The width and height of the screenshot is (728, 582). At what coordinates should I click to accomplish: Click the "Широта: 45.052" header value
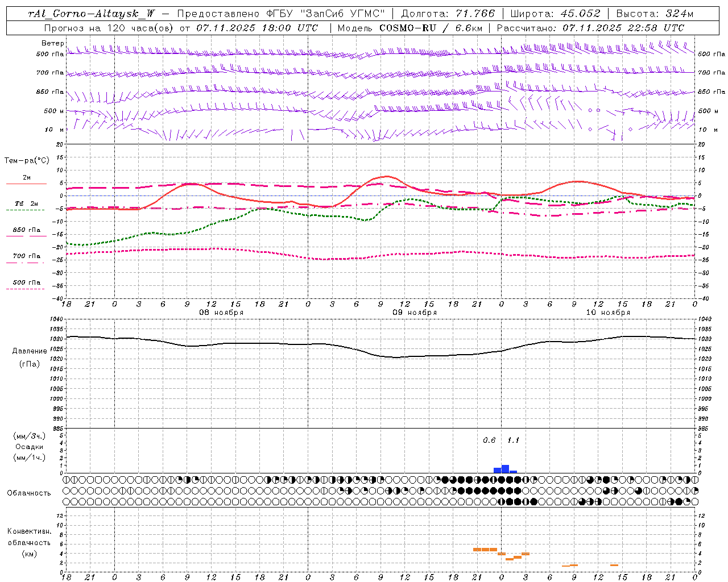click(x=555, y=14)
